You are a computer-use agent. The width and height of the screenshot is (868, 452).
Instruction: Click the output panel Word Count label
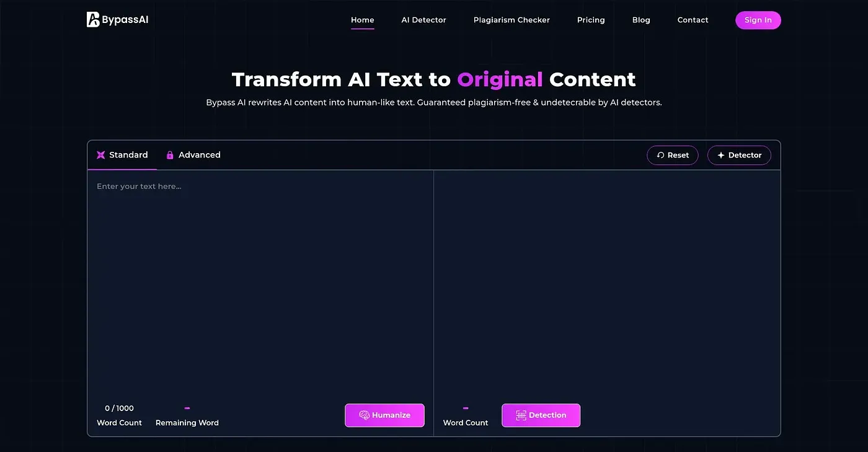point(466,423)
